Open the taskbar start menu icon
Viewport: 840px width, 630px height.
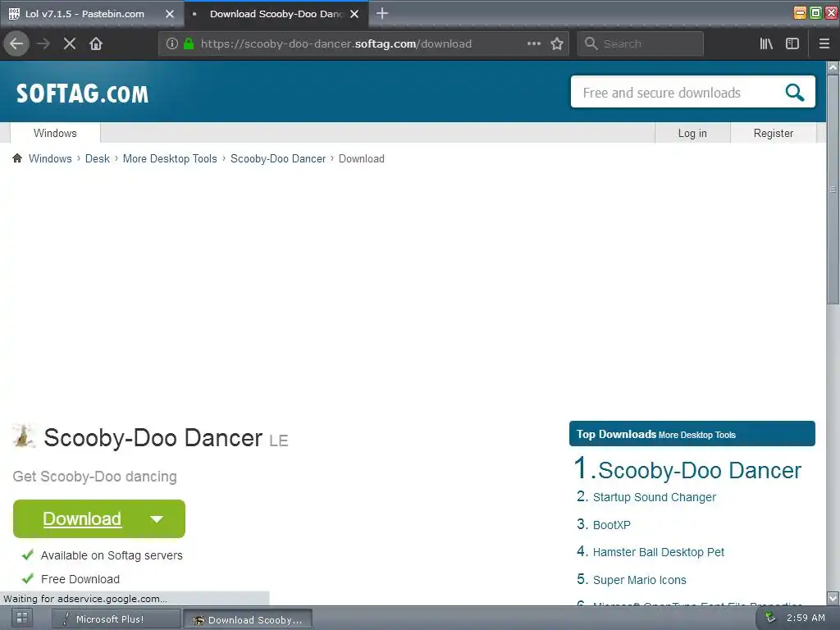tap(22, 619)
